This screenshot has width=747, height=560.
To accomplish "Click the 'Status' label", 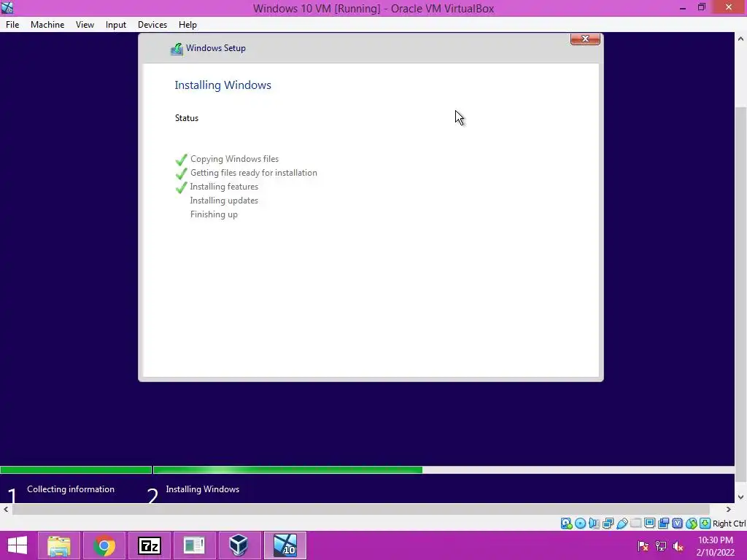I will point(187,118).
